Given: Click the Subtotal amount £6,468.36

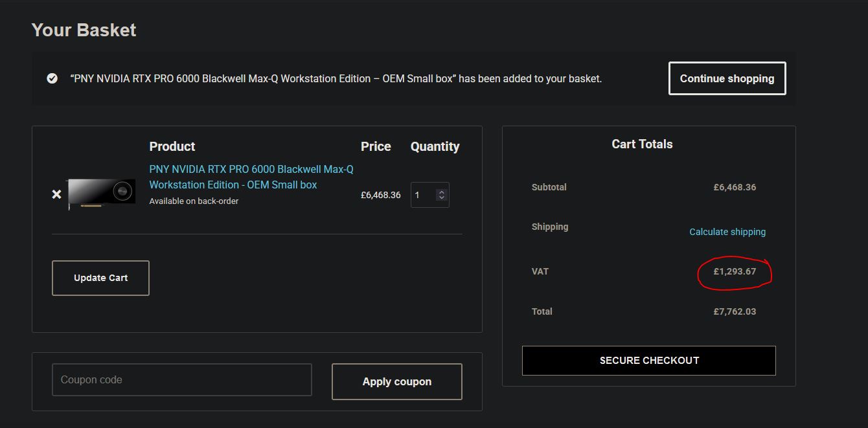Looking at the screenshot, I should (735, 187).
